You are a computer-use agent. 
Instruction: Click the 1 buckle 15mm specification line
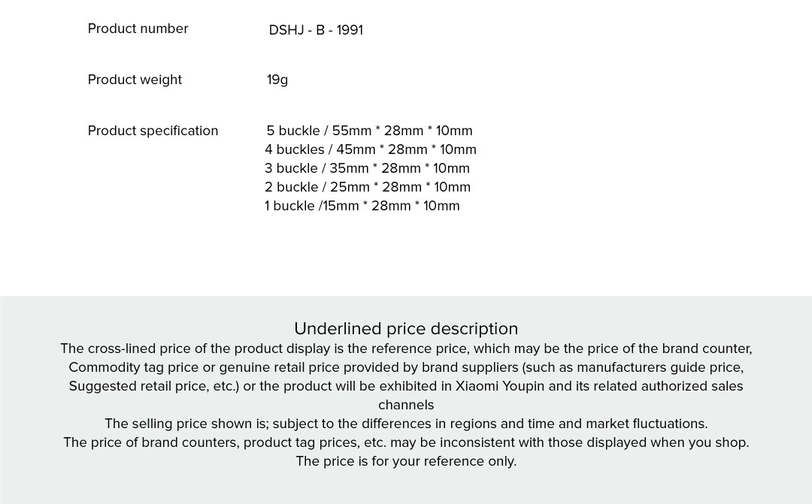362,206
